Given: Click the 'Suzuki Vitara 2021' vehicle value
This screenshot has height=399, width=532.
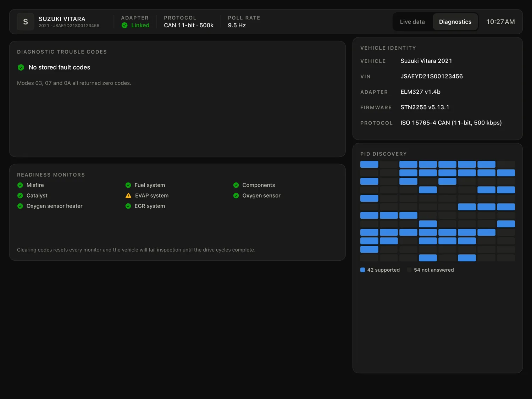Looking at the screenshot, I should click(426, 61).
